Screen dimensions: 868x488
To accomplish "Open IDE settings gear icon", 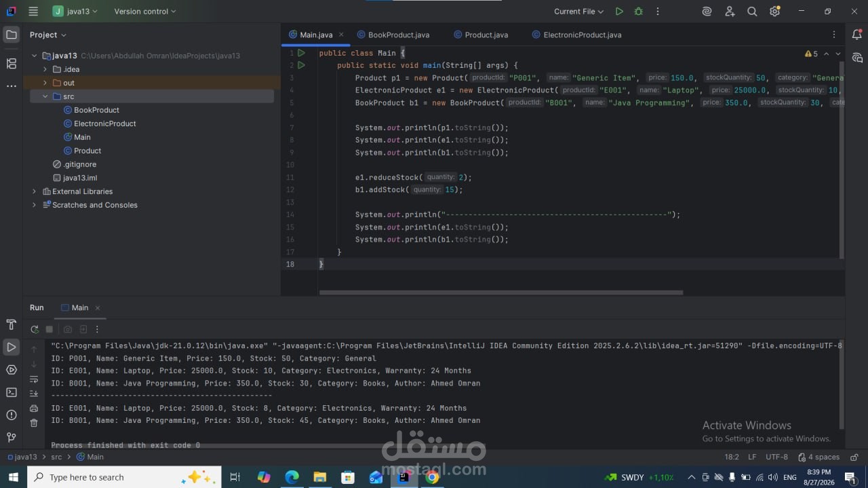I will [774, 12].
